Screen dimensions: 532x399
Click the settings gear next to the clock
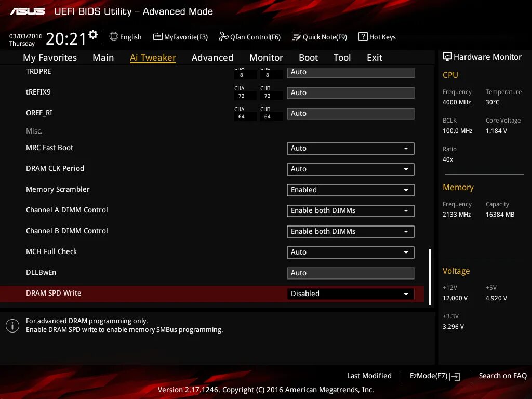[93, 35]
